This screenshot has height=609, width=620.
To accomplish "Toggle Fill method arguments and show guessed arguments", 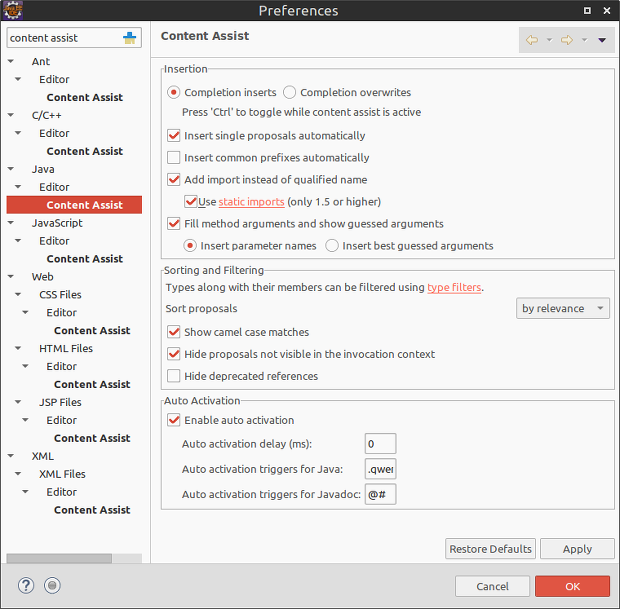I will point(174,224).
